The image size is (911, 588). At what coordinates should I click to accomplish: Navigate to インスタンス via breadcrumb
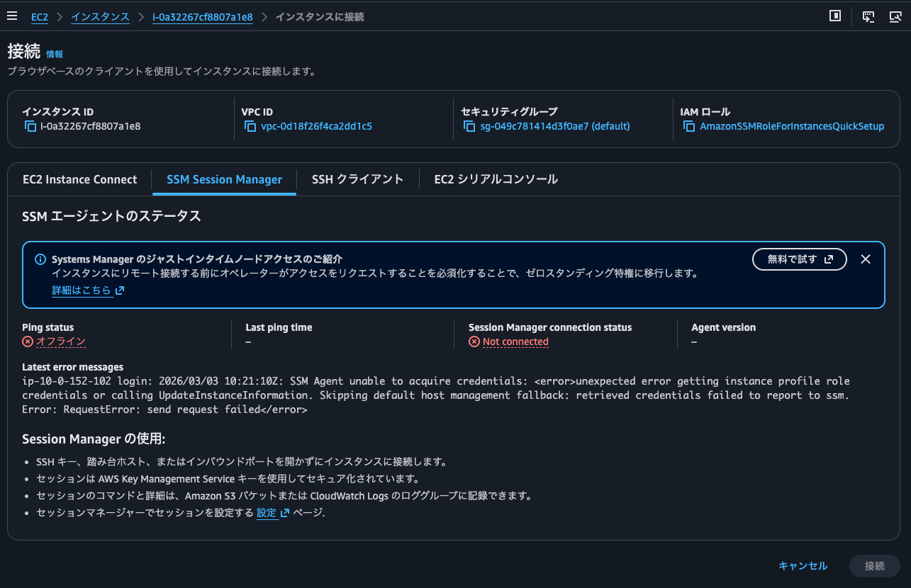(x=100, y=16)
